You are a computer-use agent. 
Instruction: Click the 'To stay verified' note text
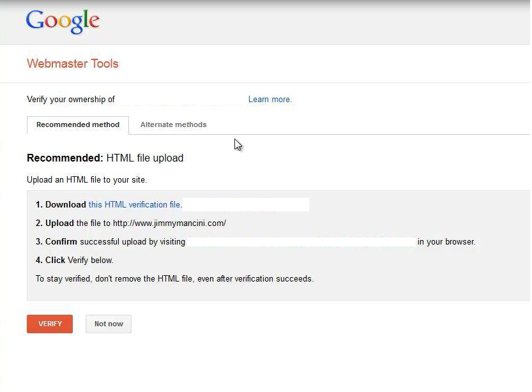click(x=174, y=279)
